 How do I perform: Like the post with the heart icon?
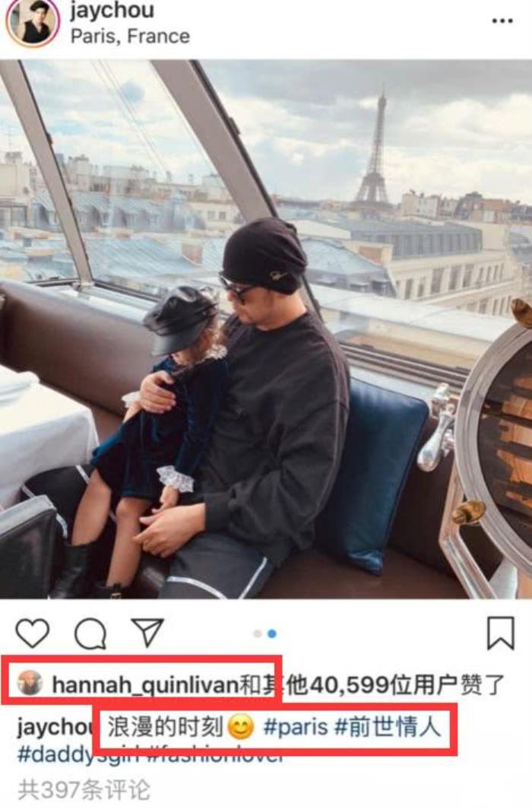[x=33, y=633]
